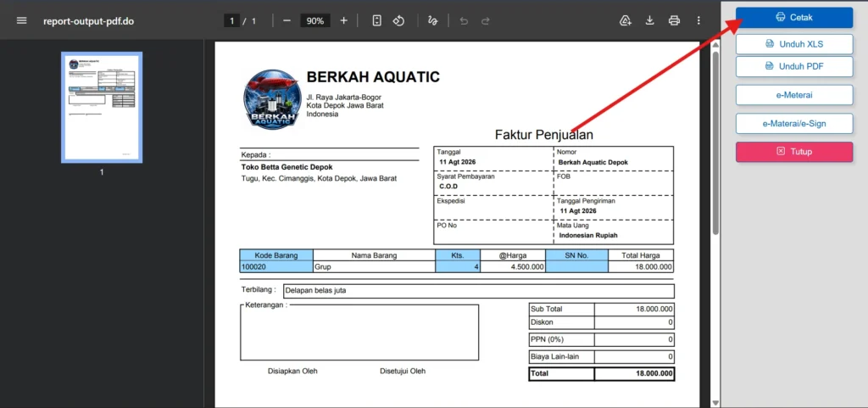Zoom in with the plus icon
This screenshot has width=868, height=408.
tap(344, 21)
